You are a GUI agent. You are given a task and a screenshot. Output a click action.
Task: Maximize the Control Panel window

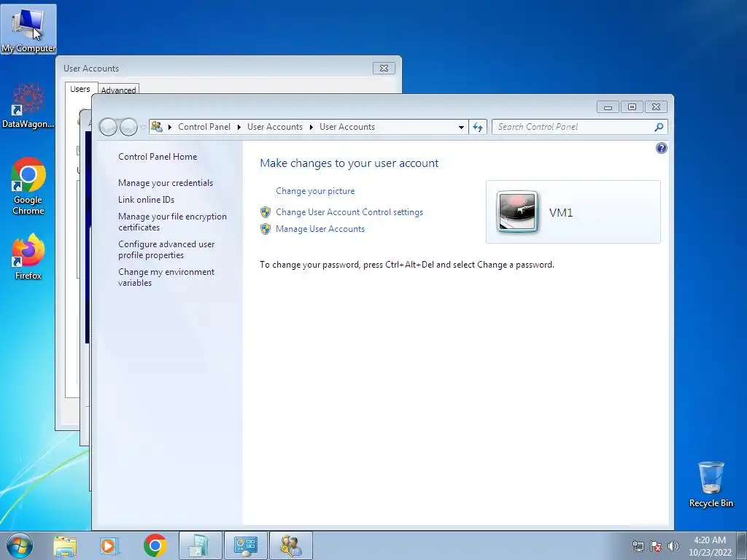click(632, 106)
